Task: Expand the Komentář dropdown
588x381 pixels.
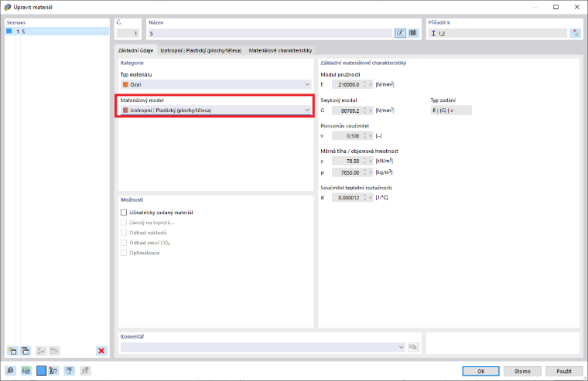Action: (x=401, y=347)
